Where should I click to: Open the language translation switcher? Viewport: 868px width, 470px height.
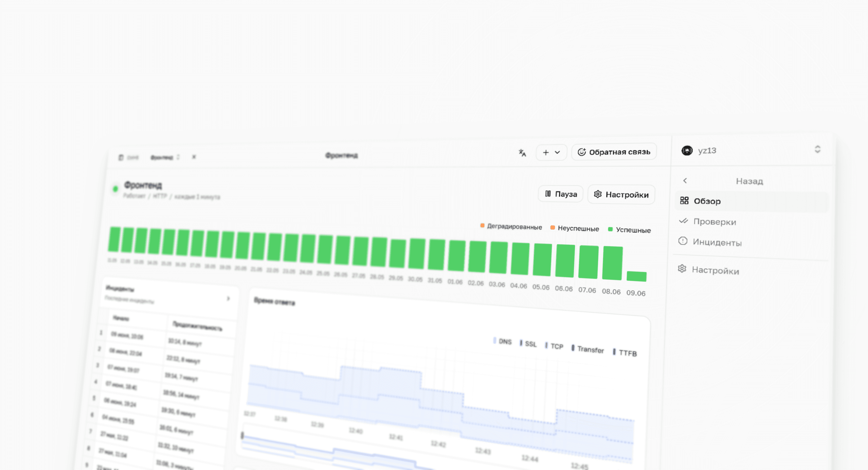click(x=522, y=153)
